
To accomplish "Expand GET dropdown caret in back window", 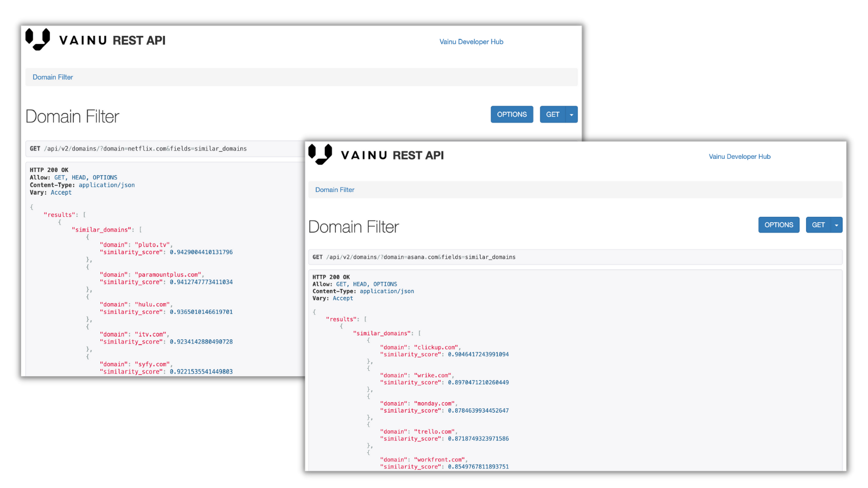I will (x=571, y=114).
